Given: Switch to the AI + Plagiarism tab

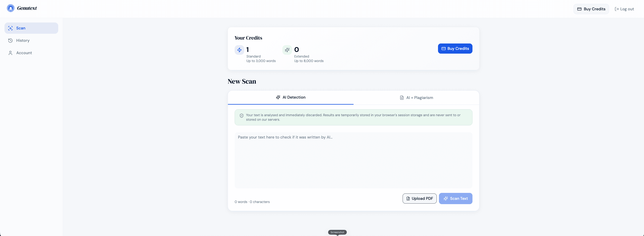Looking at the screenshot, I should point(416,98).
